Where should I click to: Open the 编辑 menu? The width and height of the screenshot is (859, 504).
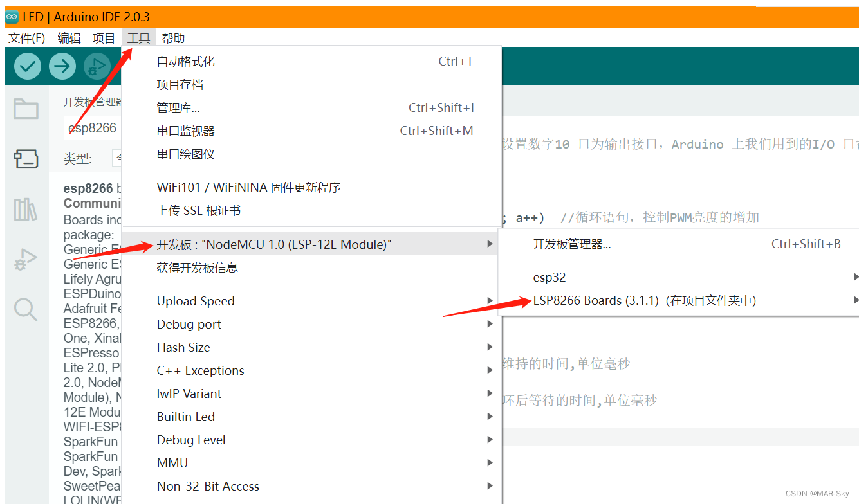coord(69,39)
